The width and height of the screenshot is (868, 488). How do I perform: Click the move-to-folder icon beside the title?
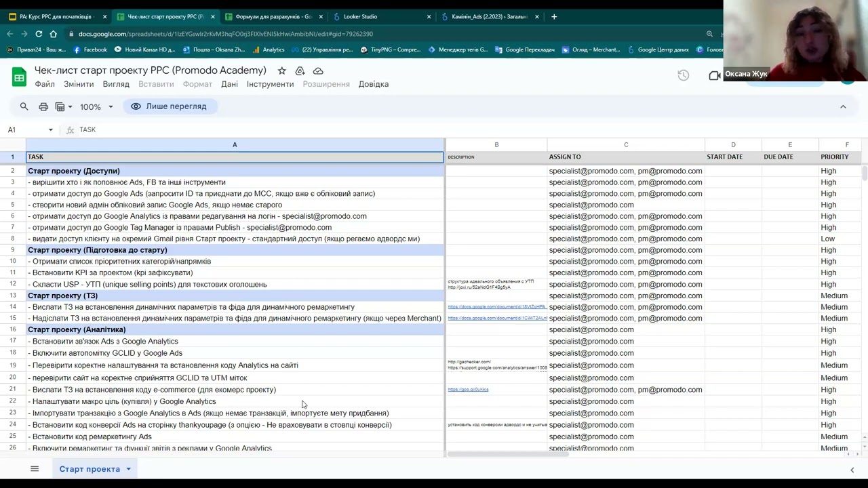coord(300,70)
